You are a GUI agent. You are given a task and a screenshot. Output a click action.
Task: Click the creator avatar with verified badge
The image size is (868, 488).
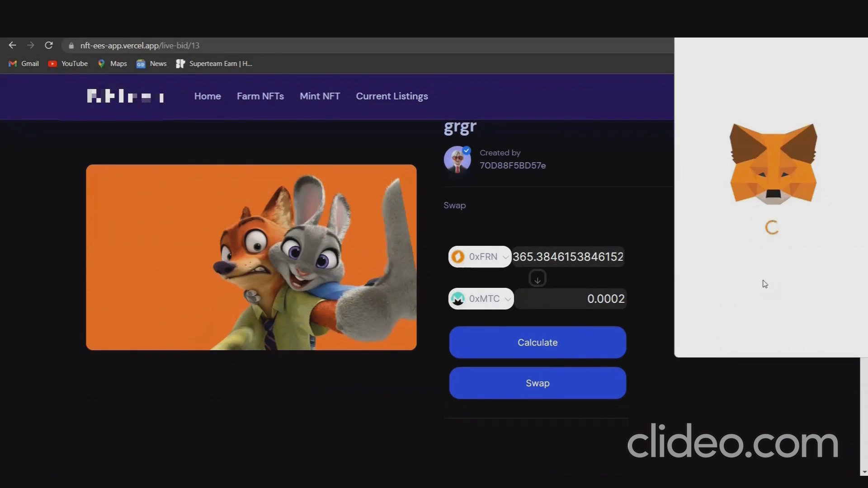(x=458, y=160)
